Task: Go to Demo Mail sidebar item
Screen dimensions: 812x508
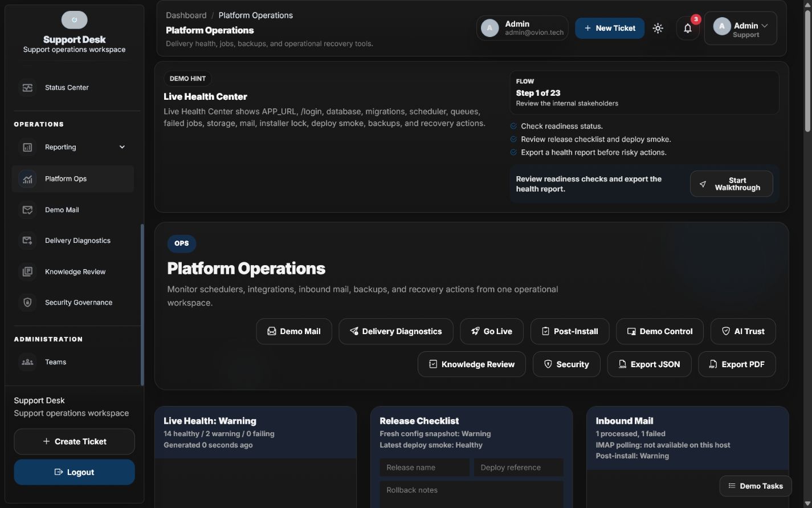Action: (73, 210)
